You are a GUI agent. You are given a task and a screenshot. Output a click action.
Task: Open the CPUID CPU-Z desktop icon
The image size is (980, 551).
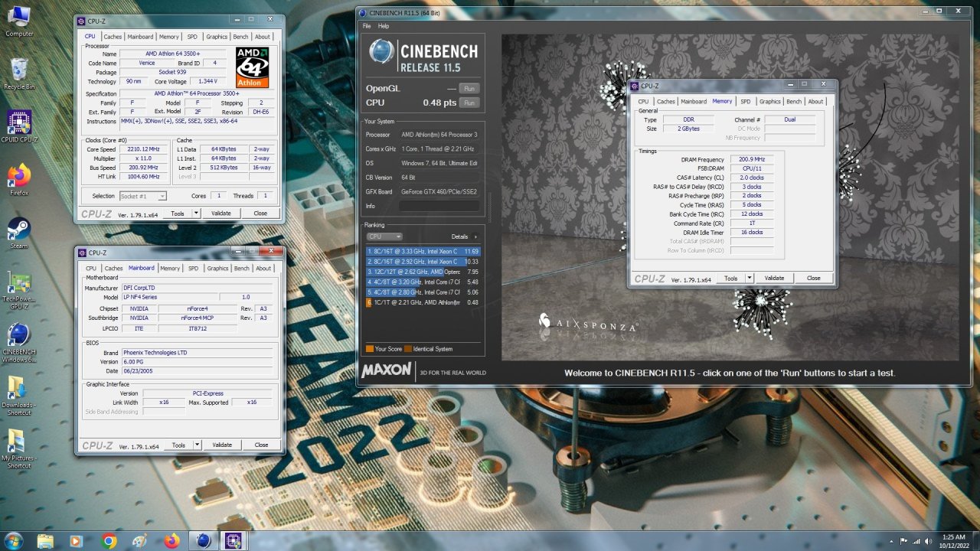point(19,124)
